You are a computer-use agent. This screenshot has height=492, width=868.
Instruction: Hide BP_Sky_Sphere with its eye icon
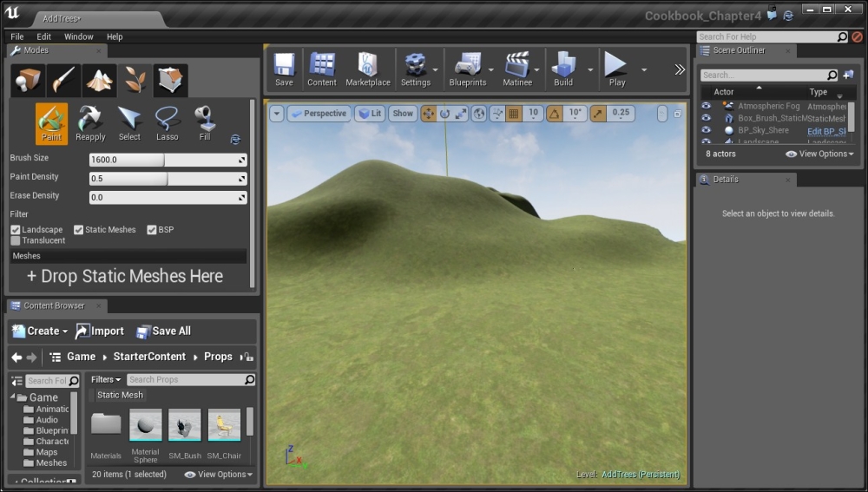pyautogui.click(x=706, y=130)
